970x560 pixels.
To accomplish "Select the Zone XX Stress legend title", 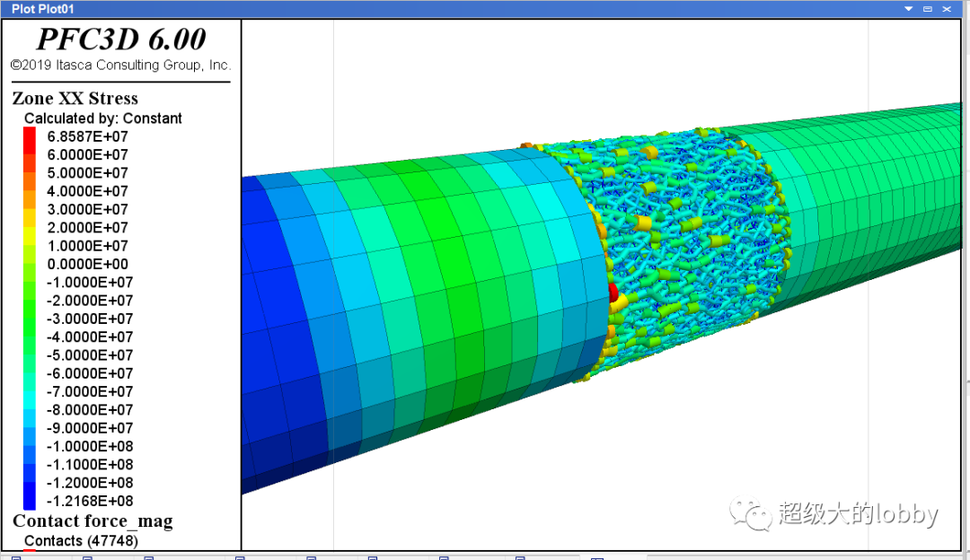I will [75, 99].
